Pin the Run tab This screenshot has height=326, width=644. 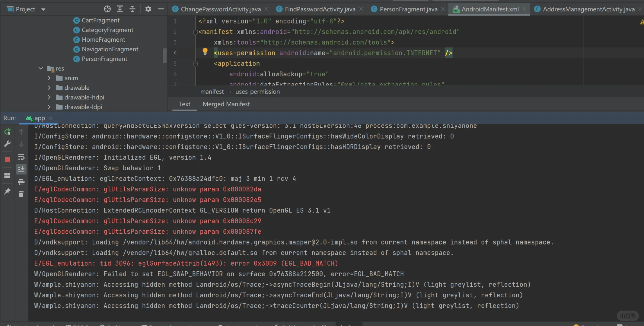coord(7,191)
